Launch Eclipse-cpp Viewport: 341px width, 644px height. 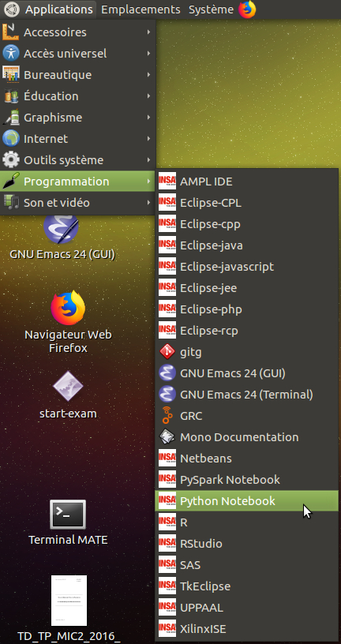[x=246, y=224]
